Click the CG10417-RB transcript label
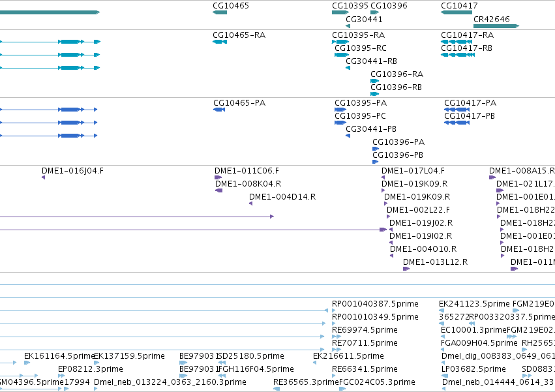555x392 pixels. [x=466, y=48]
